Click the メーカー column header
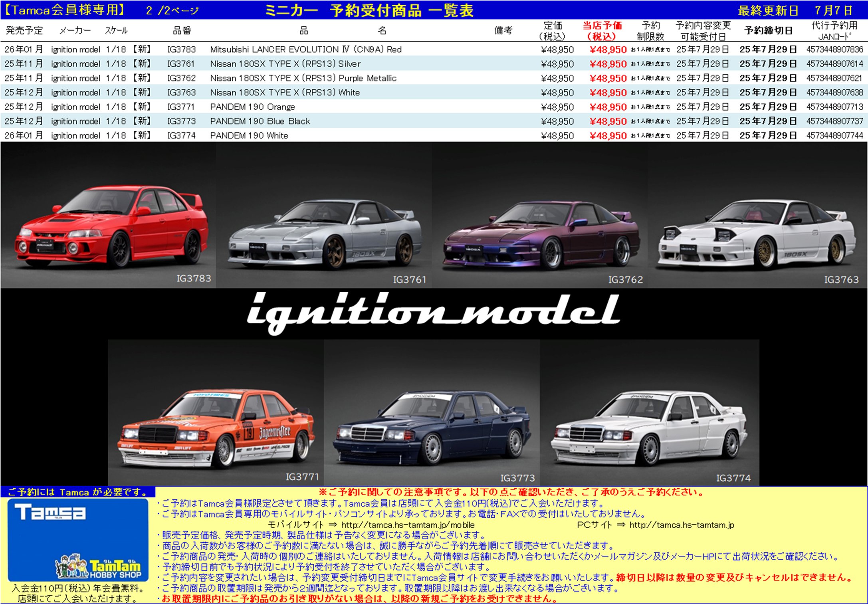Image resolution: width=868 pixels, height=604 pixels. [x=75, y=31]
